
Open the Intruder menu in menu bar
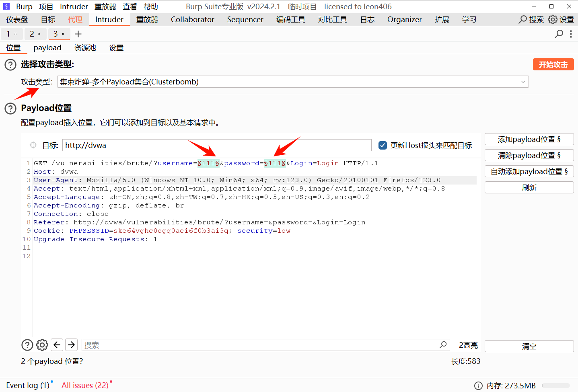coord(74,6)
